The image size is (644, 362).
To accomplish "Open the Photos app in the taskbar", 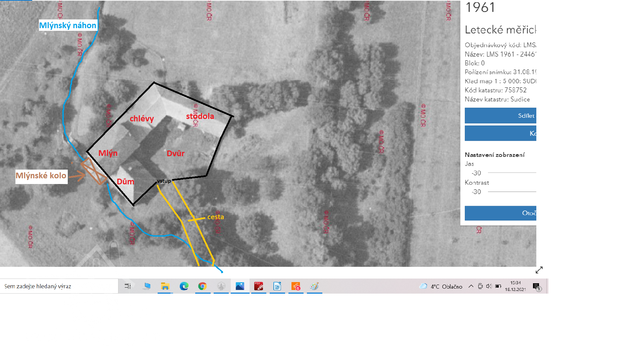I will coord(240,286).
